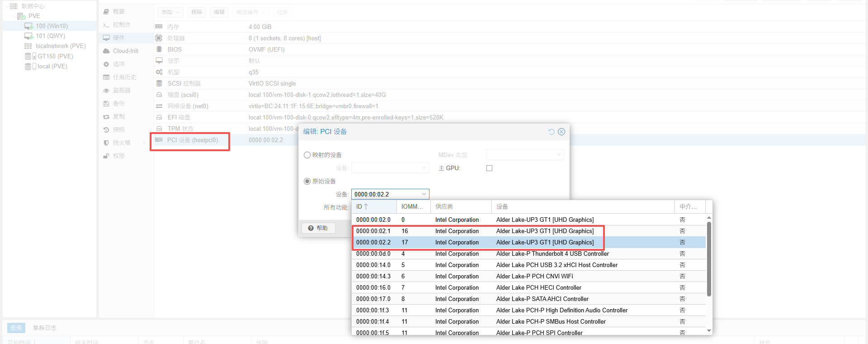Open the 添加 dropdown button
Screen dimensions: 868x344
(x=170, y=12)
